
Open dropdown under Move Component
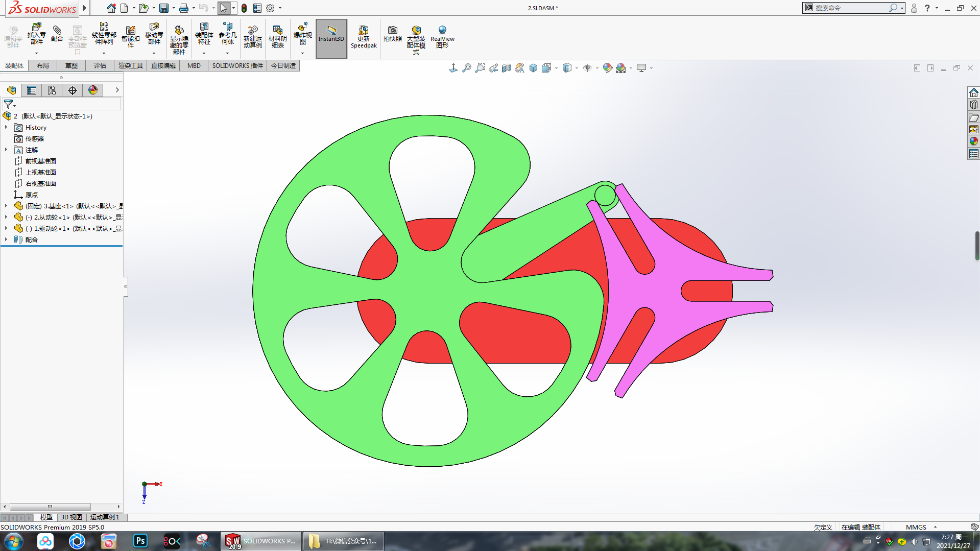point(154,53)
